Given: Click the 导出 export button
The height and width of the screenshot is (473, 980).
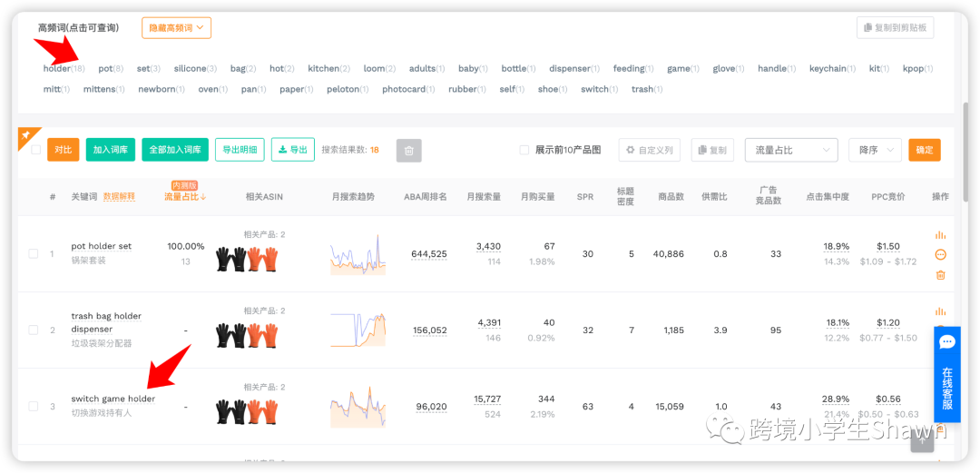Looking at the screenshot, I should 292,150.
